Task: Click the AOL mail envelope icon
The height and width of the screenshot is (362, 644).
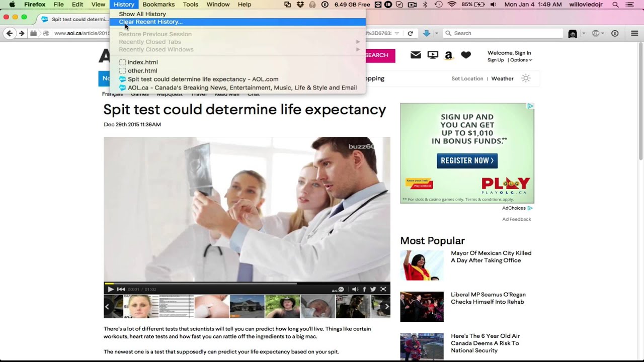Action: (416, 55)
